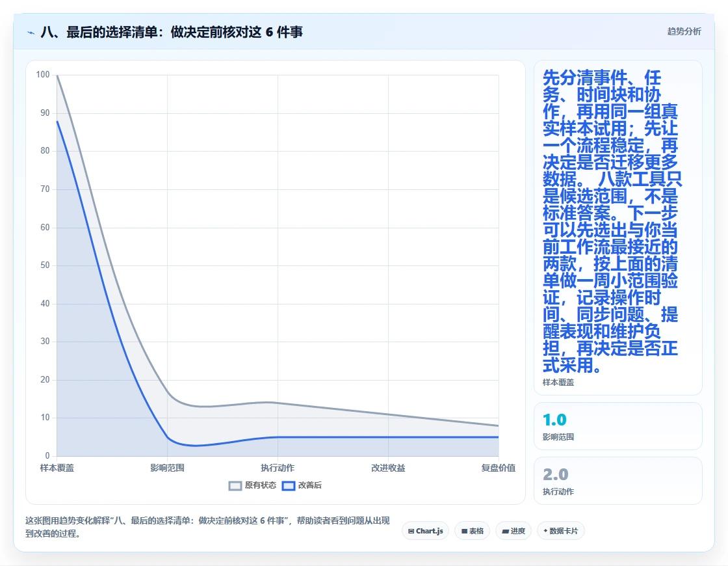Viewport: 728px width, 566px height.
Task: Toggle the 原有状态 legend entry
Action: 252,485
